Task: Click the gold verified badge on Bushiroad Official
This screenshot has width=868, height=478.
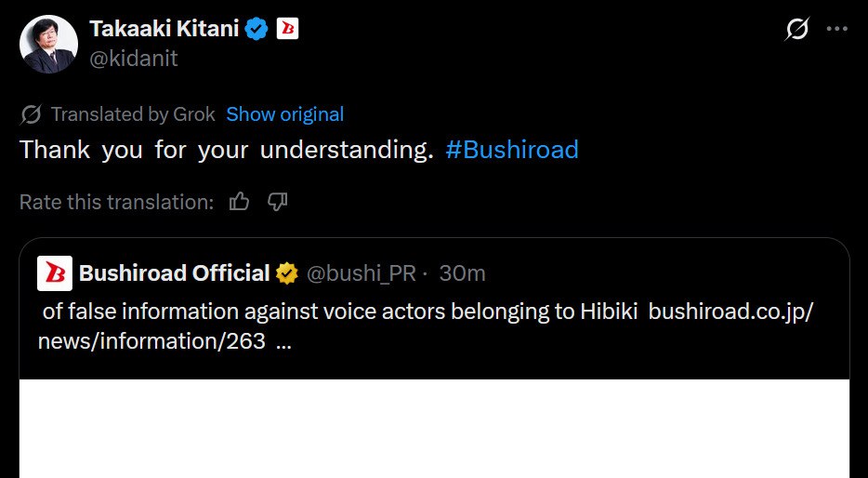Action: tap(287, 273)
